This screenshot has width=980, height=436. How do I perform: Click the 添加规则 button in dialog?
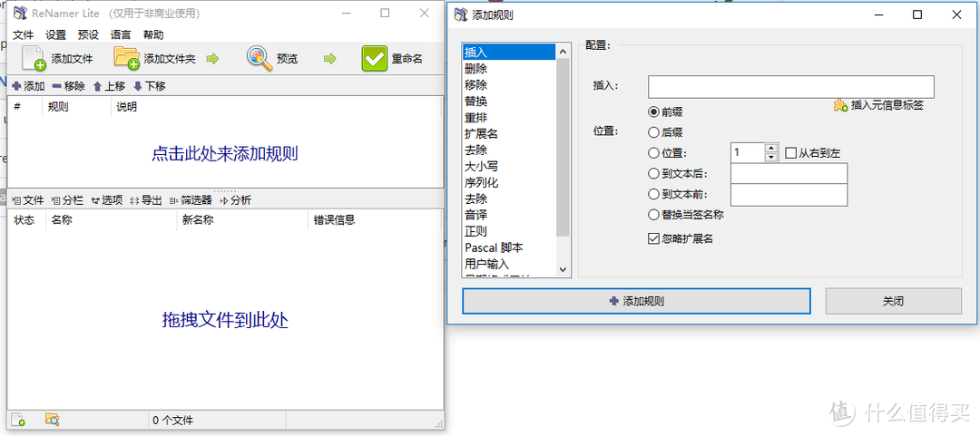[636, 301]
